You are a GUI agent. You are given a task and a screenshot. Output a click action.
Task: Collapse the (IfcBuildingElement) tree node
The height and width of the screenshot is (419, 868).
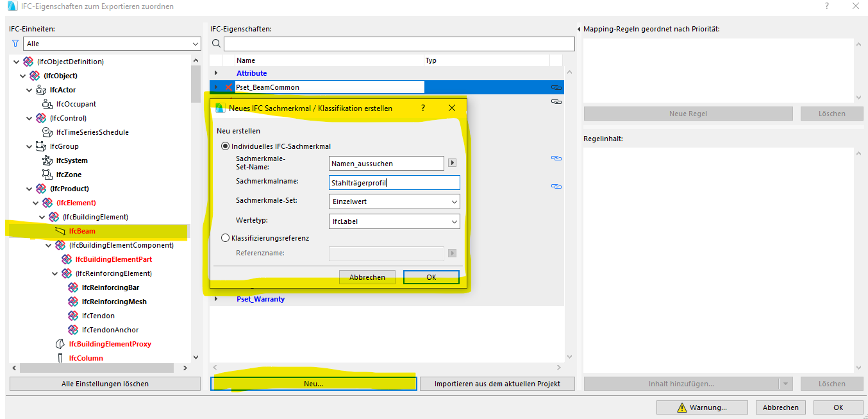(42, 217)
